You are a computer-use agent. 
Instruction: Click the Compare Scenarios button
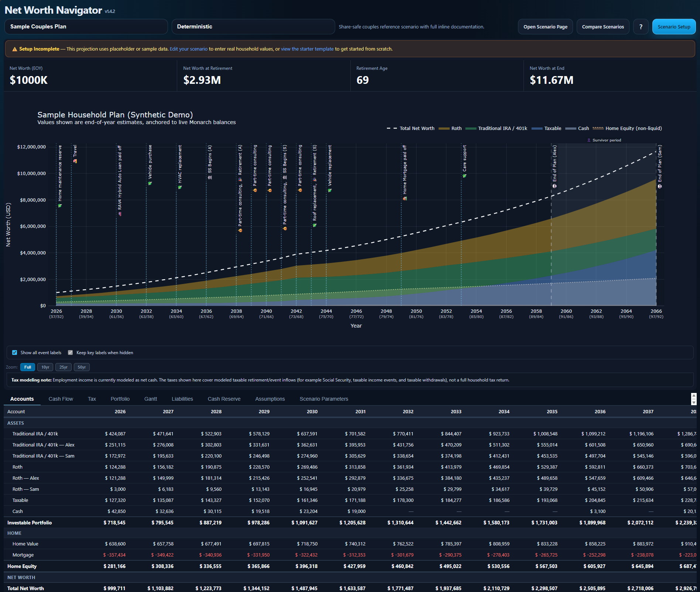click(603, 27)
